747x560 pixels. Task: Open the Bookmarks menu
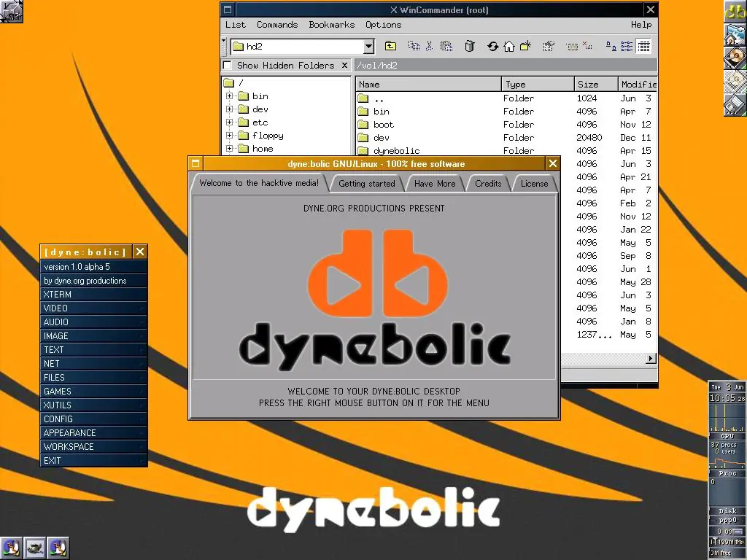[332, 25]
